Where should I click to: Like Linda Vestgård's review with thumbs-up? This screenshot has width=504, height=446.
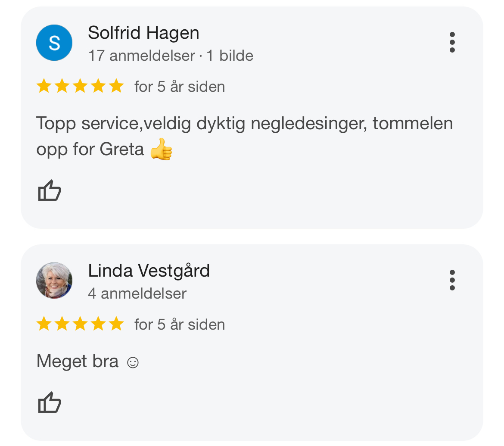(50, 402)
